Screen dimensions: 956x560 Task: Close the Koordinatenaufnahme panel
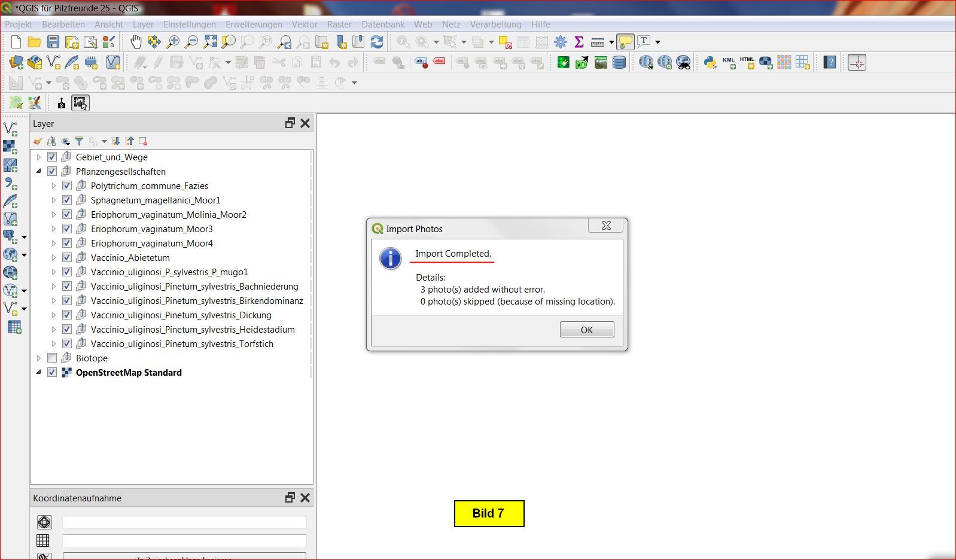pos(305,498)
